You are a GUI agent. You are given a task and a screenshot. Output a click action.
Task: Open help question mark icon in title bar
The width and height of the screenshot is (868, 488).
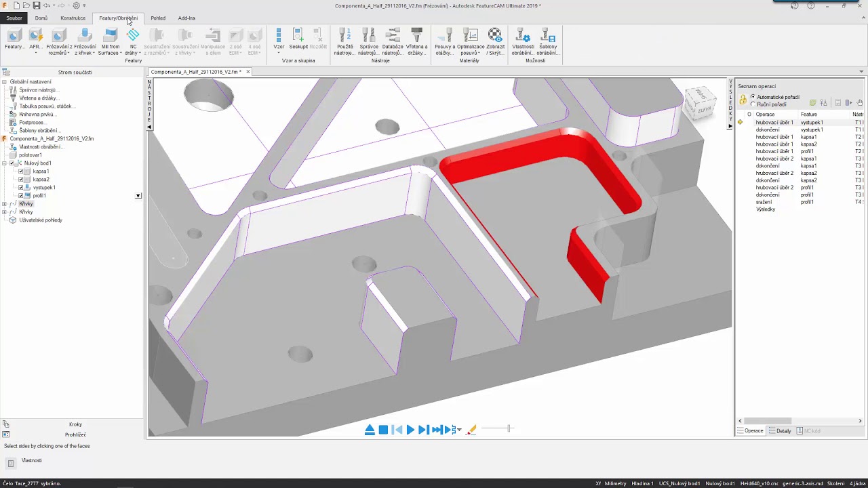[811, 5]
